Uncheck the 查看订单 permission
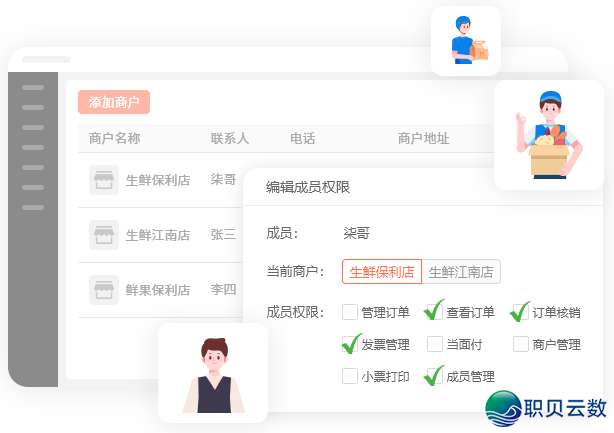The image size is (614, 433). tap(435, 312)
